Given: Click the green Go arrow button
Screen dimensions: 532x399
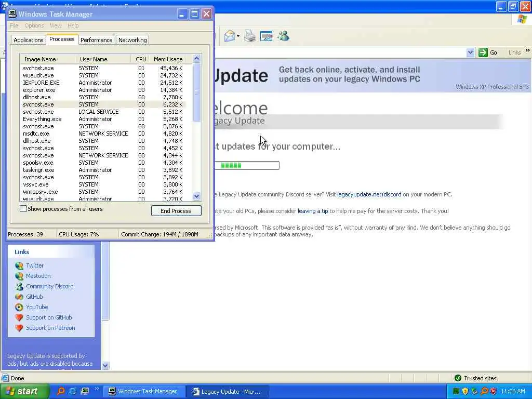Looking at the screenshot, I should [483, 52].
